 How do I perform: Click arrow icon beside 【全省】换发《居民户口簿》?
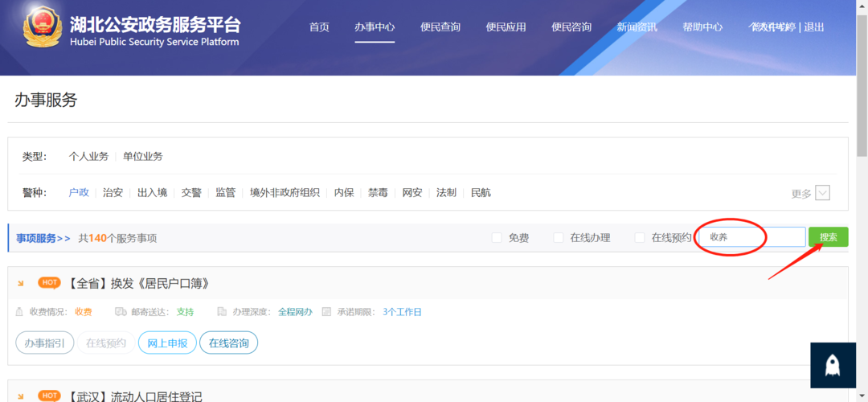tap(21, 284)
